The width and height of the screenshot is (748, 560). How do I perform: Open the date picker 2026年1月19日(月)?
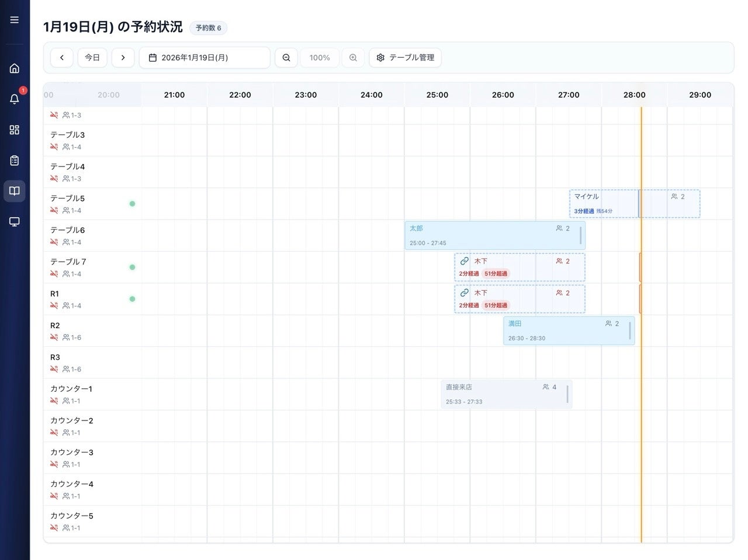pyautogui.click(x=205, y=58)
